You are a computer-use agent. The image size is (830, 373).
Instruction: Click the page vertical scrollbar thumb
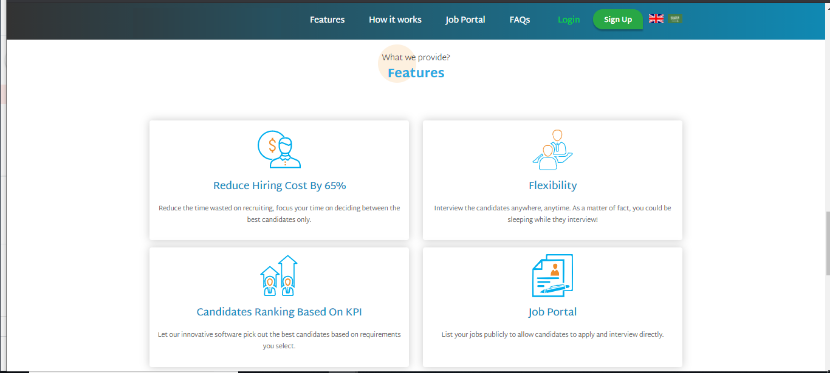coord(827,243)
